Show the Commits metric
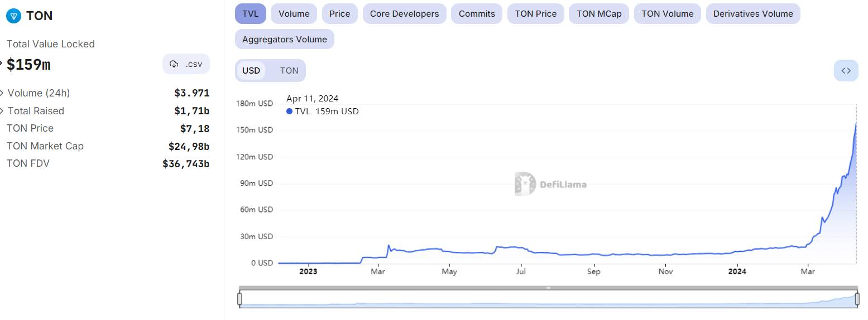 coord(477,13)
